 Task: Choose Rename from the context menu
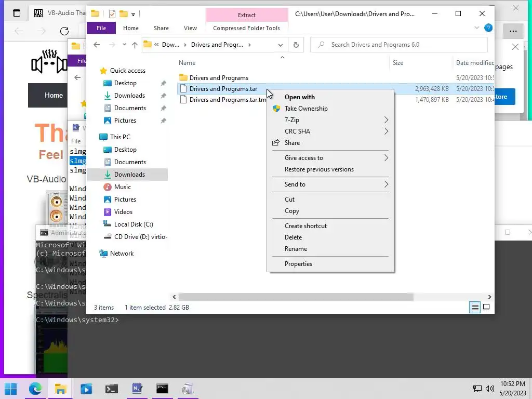(330, 249)
